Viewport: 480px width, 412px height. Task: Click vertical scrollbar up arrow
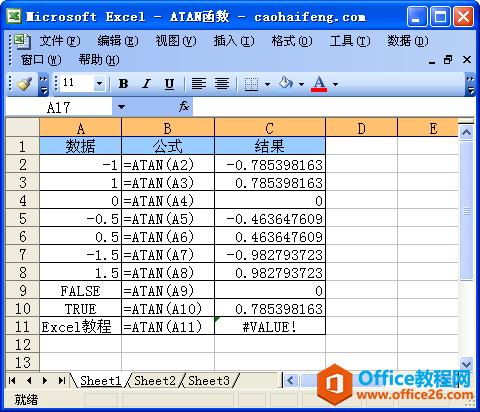click(466, 132)
